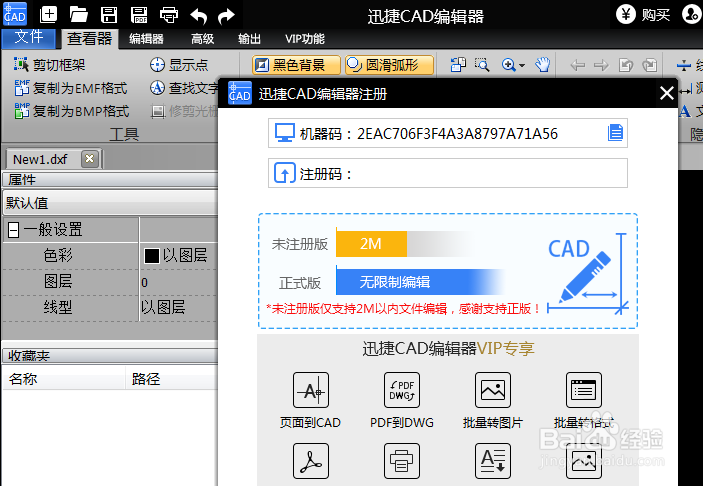Screen dimensions: 703x486
Task: Click the 查找文字 tool
Action: pos(185,88)
